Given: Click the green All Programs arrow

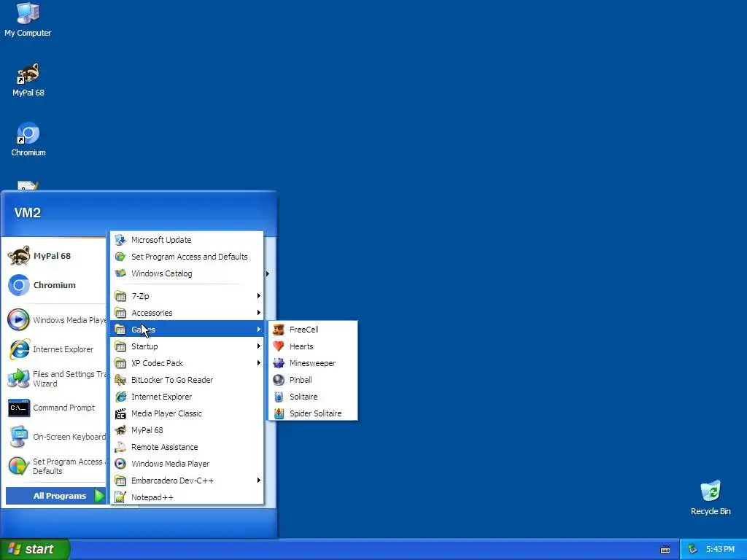Looking at the screenshot, I should (99, 496).
